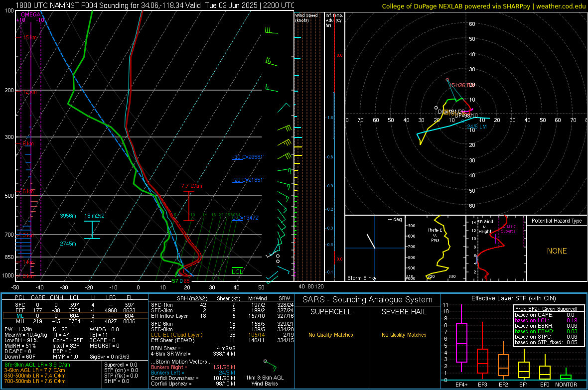
Task: Click the magenta OMEGA label
Action: pos(31,14)
